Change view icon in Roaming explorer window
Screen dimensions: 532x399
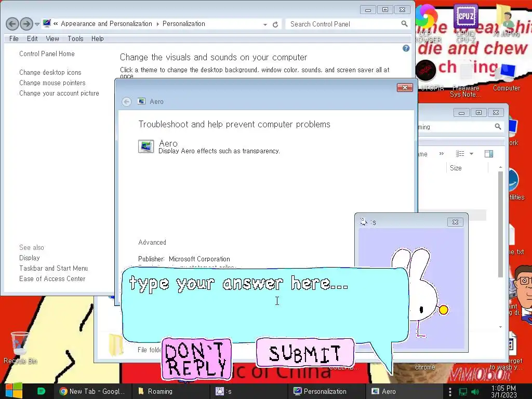pos(460,154)
